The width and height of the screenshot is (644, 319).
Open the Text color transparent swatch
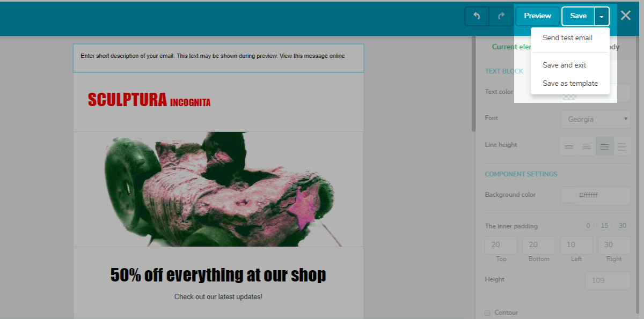[569, 93]
